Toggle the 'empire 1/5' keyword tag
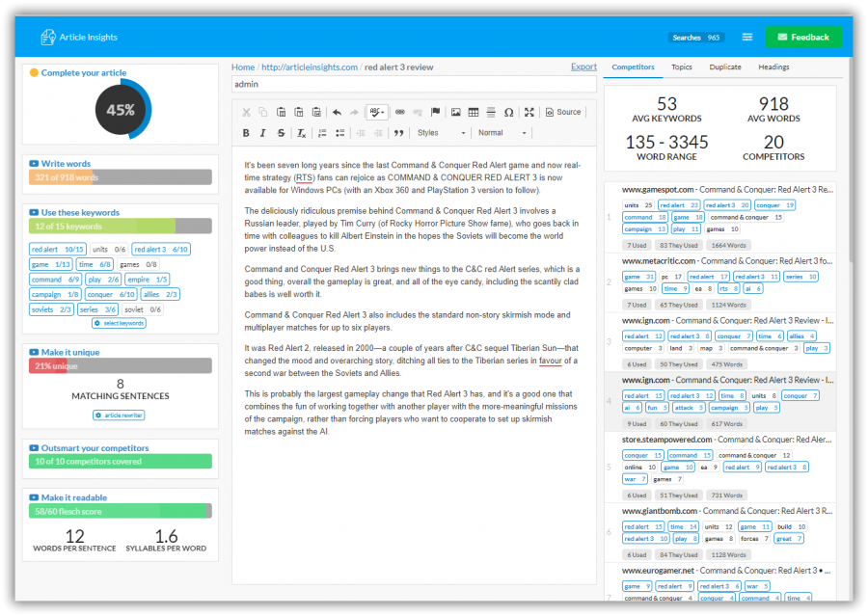This screenshot has height=616, width=868. pos(147,280)
